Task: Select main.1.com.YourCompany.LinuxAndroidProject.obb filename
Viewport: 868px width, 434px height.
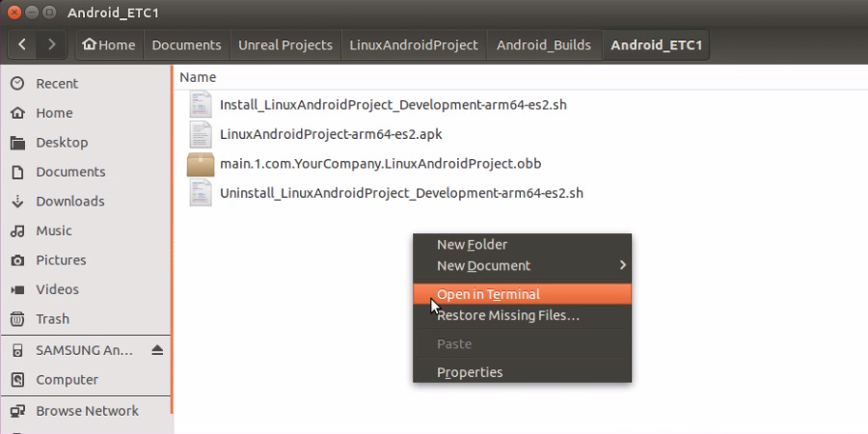Action: tap(380, 164)
